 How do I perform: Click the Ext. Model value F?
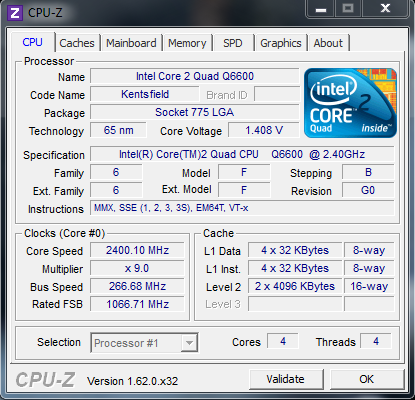[244, 190]
